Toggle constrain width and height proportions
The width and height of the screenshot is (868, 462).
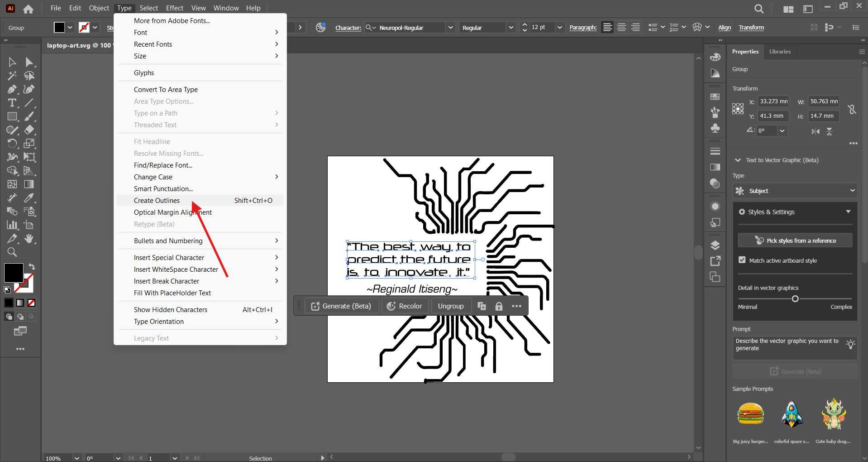852,109
